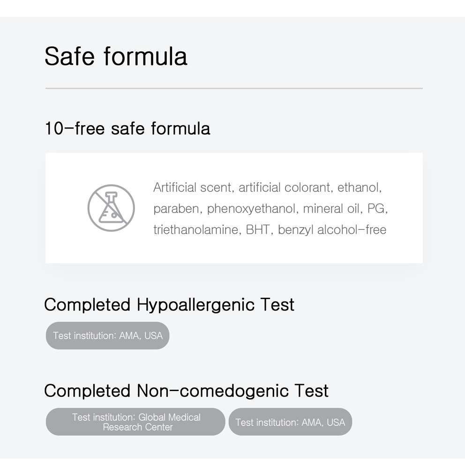Click the Non-comedogenic AMA, USA badge

click(x=290, y=422)
